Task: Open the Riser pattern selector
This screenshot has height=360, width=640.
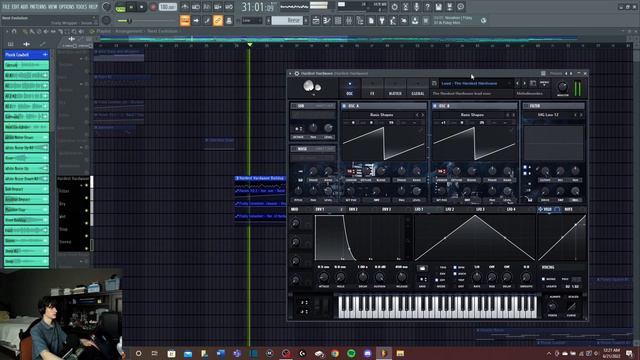Action: (x=287, y=20)
